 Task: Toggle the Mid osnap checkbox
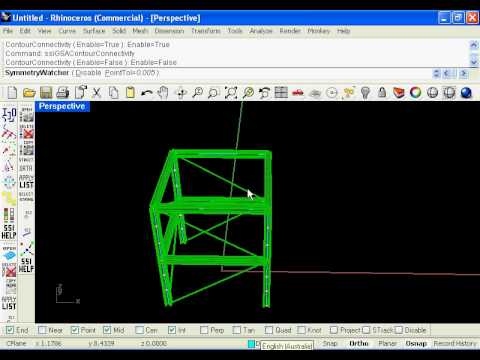107,330
